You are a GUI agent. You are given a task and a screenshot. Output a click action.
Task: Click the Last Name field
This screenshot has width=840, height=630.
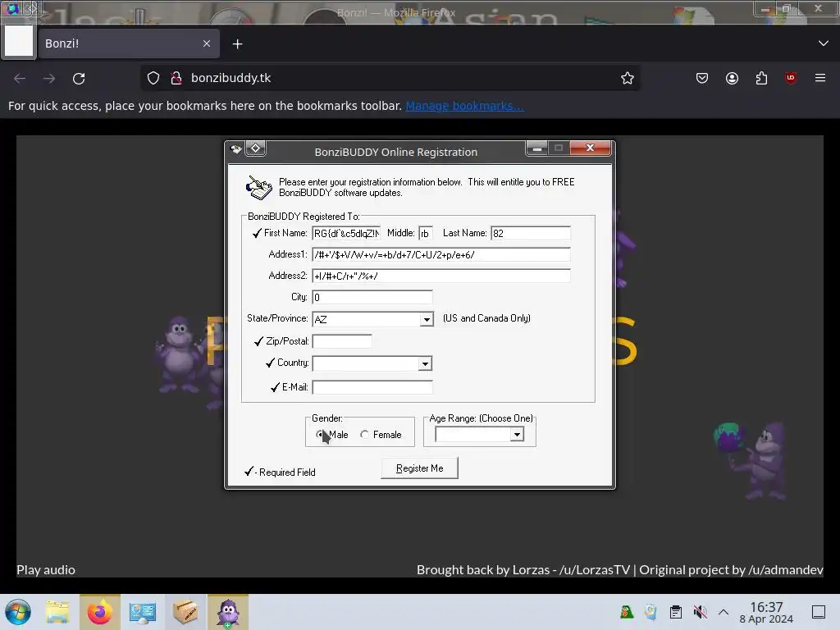531,233
